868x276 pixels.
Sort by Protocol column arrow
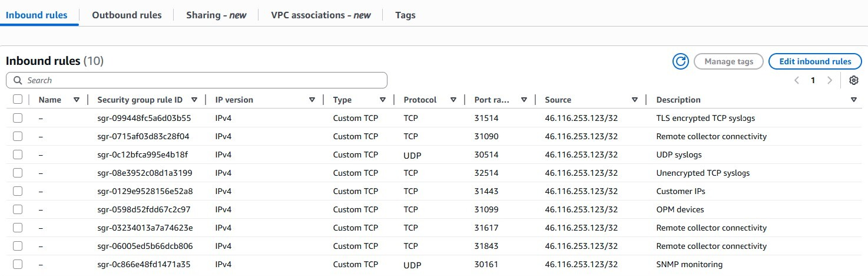[x=453, y=100]
